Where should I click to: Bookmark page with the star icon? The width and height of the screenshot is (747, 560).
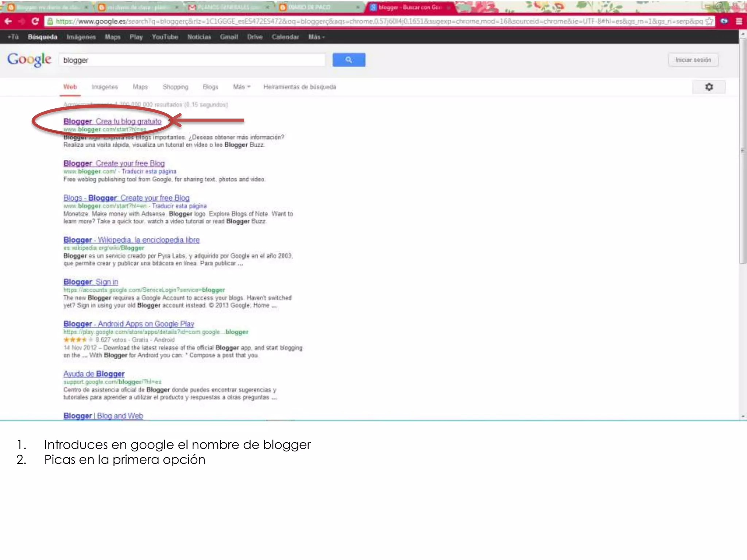[709, 21]
